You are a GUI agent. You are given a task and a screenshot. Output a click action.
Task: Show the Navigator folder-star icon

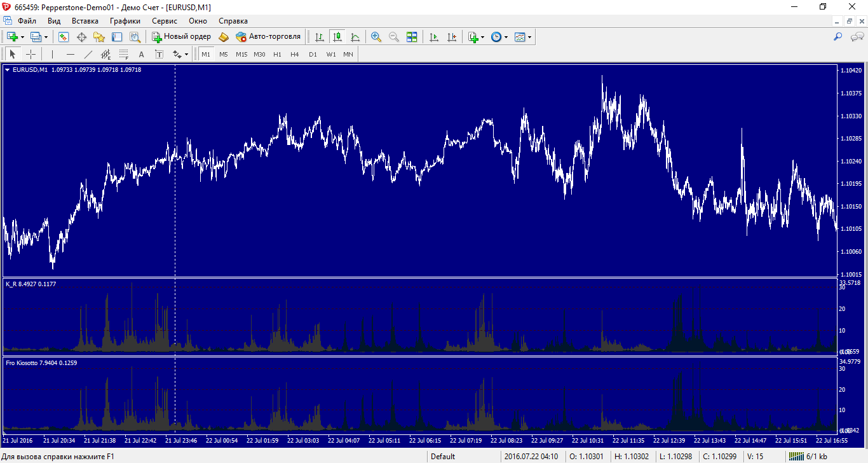pyautogui.click(x=99, y=37)
